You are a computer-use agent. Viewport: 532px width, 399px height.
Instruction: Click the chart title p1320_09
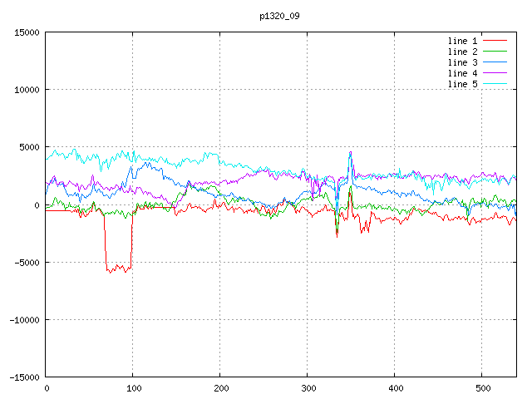tap(279, 16)
